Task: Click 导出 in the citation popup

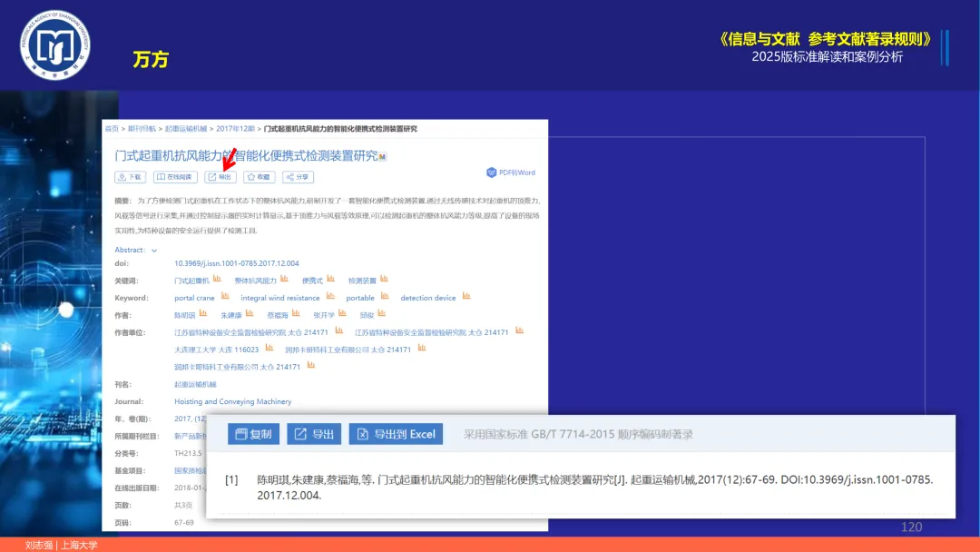Action: (314, 434)
